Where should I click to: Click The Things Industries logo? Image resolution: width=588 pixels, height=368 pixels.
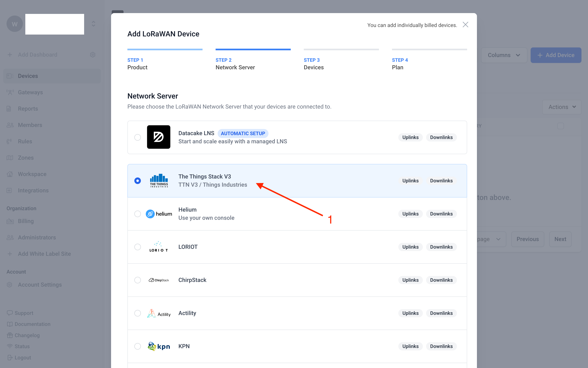[x=159, y=181]
